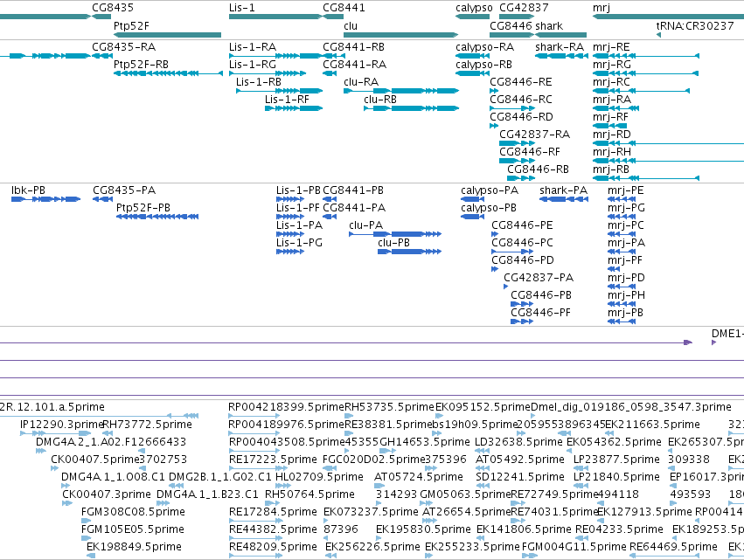Select the CG42837-PA protein label
The width and height of the screenshot is (744, 560).
point(539,278)
